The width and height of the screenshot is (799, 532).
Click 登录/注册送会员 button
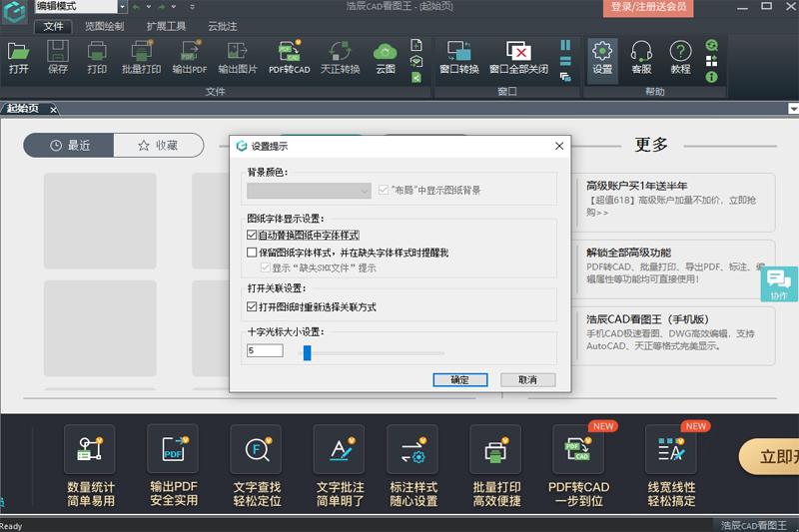click(x=648, y=8)
